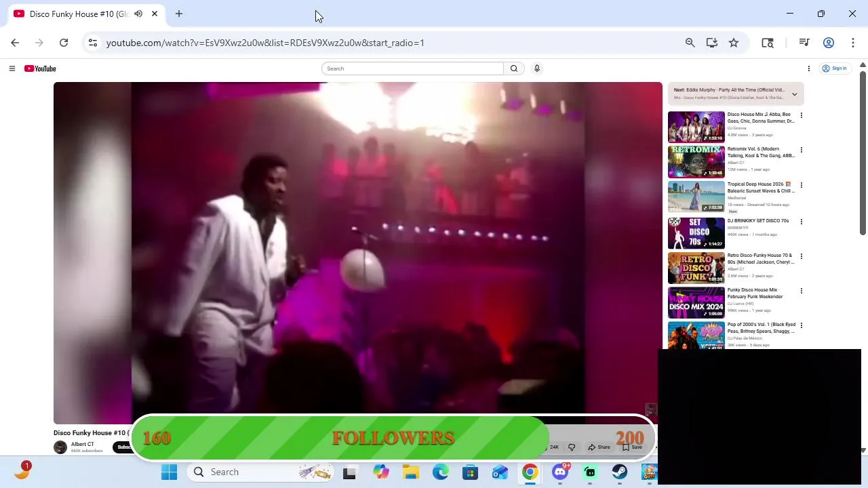This screenshot has height=488, width=868.
Task: Close the Disco Funky House tab
Action: point(155,14)
